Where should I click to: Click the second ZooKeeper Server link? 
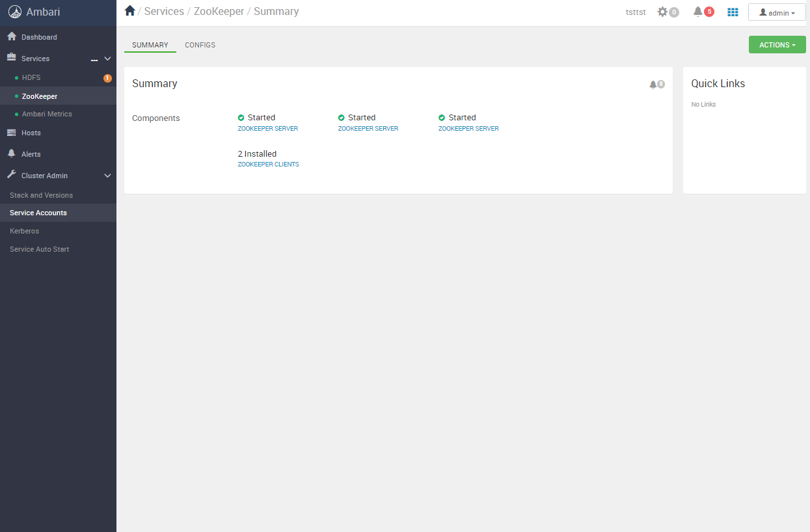coord(368,129)
